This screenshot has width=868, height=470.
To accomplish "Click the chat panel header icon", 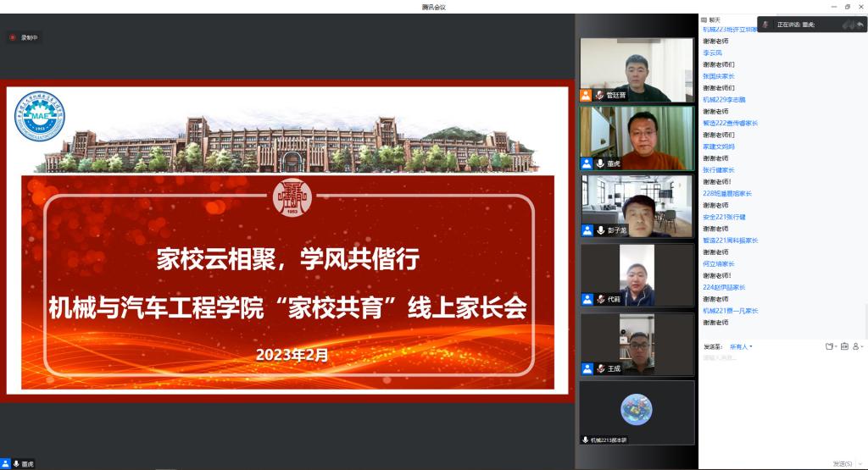I will click(x=704, y=19).
